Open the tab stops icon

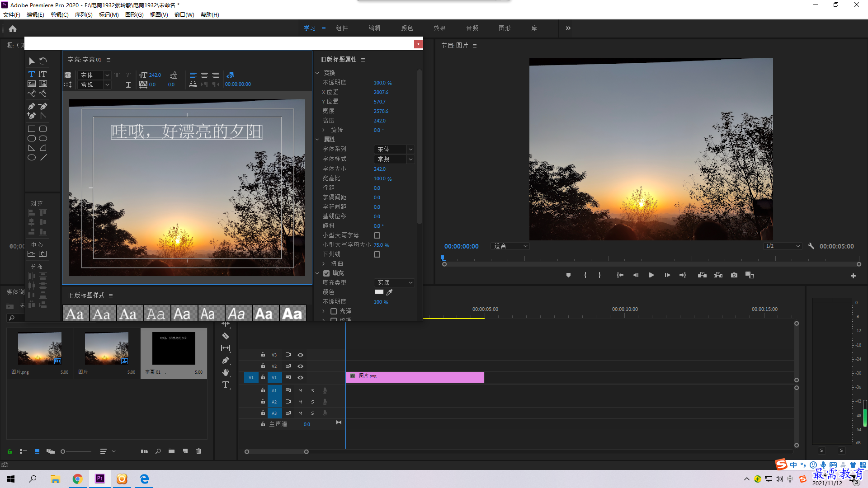point(193,84)
